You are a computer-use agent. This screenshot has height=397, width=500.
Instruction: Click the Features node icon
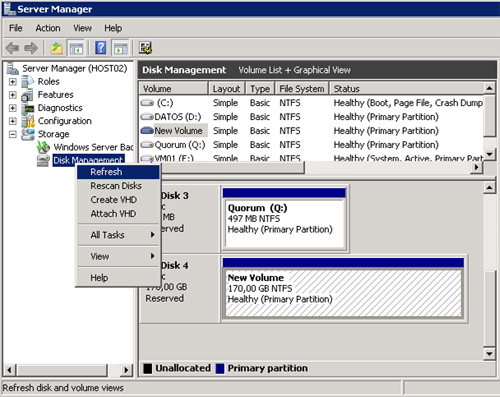27,95
